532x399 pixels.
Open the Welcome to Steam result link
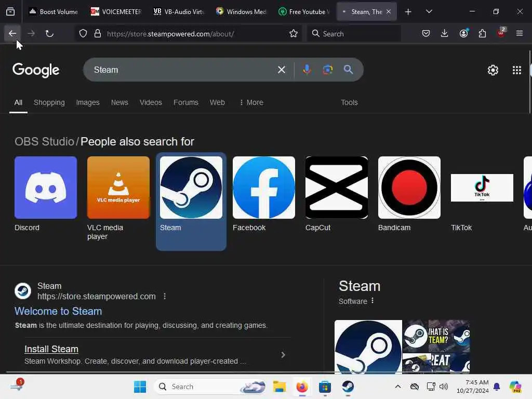tap(58, 311)
